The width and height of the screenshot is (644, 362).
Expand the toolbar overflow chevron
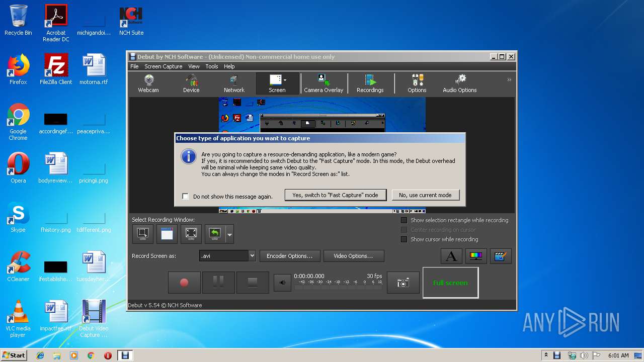click(509, 80)
